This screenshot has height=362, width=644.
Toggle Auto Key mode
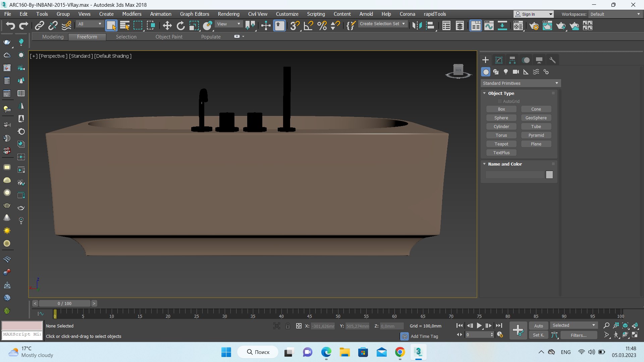(x=538, y=326)
